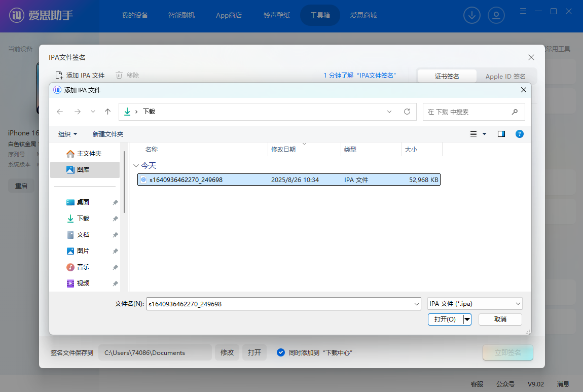Click the help question mark icon

coord(519,134)
